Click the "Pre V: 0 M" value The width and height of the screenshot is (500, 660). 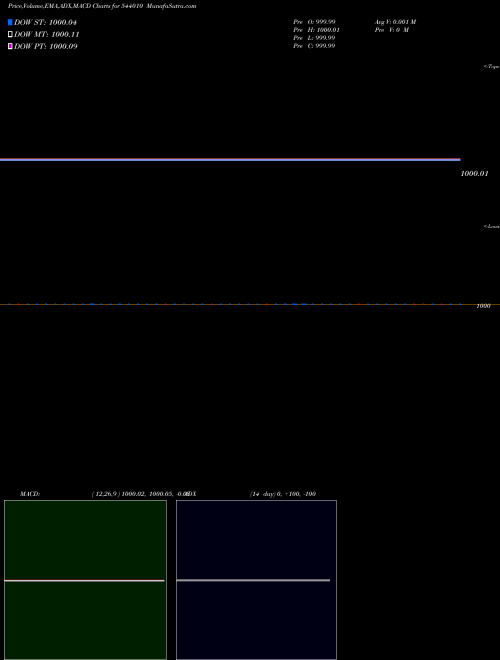(x=391, y=30)
